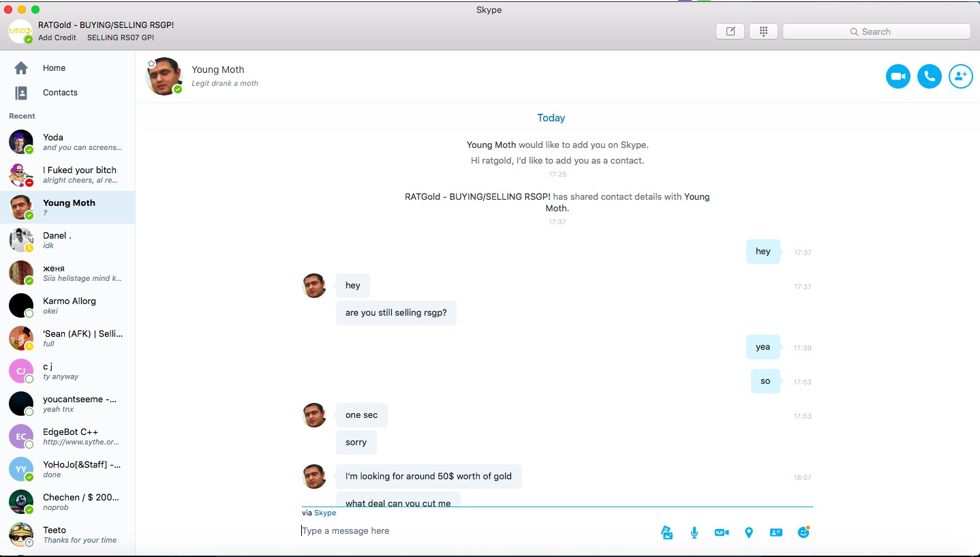Open the YoHoJo[&Staff] conversation
This screenshot has height=557, width=980.
click(67, 469)
